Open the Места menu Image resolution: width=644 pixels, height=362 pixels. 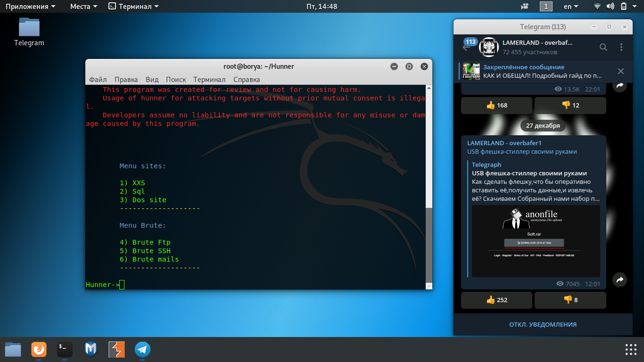coord(84,7)
